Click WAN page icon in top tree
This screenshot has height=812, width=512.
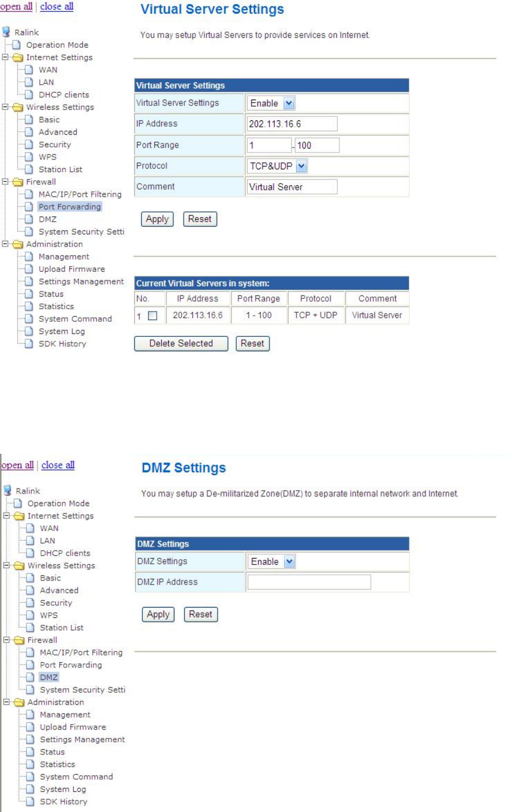click(x=29, y=70)
